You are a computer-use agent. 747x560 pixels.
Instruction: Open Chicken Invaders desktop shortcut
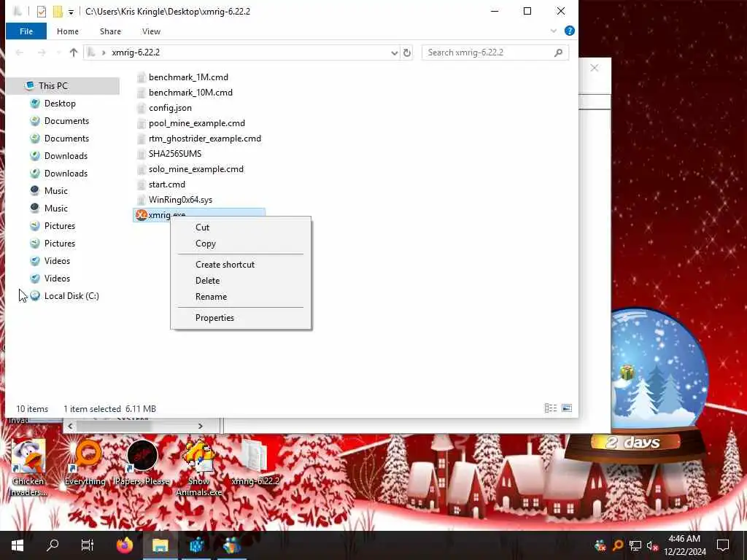(28, 468)
